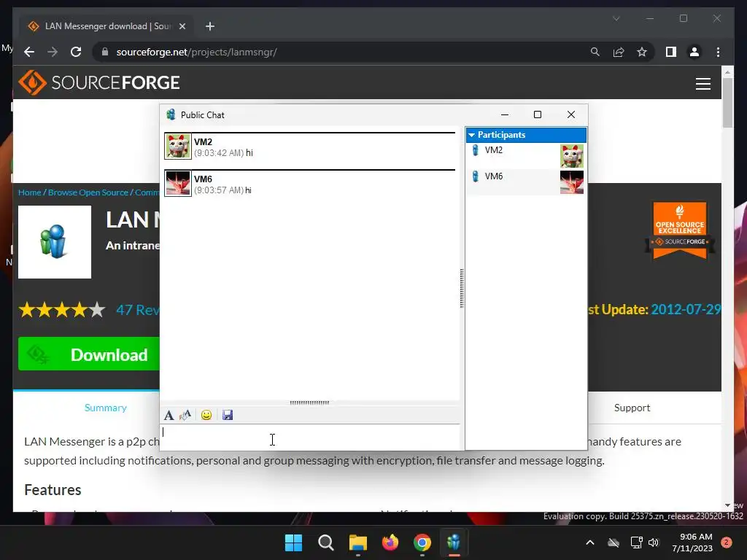Viewport: 747px width, 560px height.
Task: Open the font selection tool in chat toolbar
Action: (169, 415)
